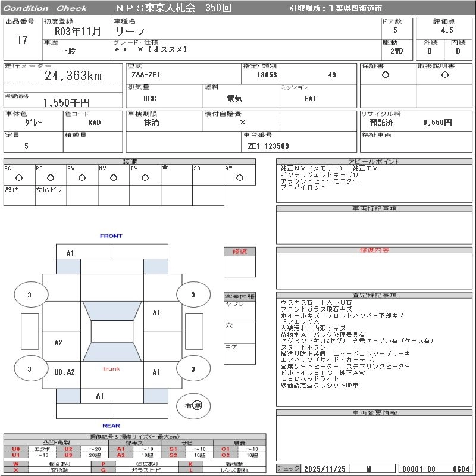The height and width of the screenshot is (476, 476).
Task: Click the asking price 1,550千円
Action: 67,102
